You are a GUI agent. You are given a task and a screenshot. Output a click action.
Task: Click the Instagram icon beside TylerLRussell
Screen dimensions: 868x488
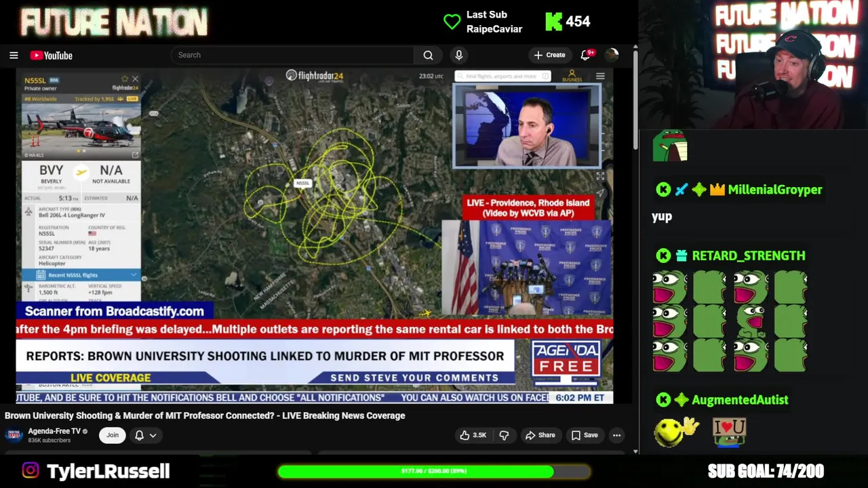(31, 470)
